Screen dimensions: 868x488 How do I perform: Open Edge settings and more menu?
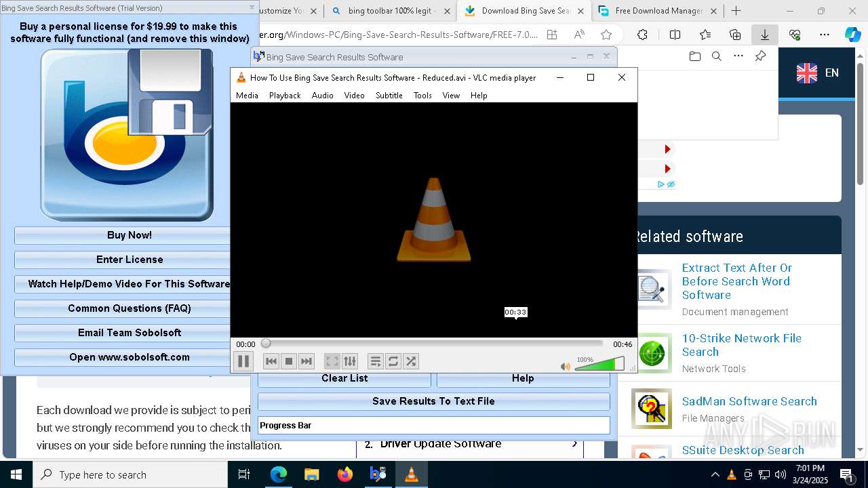point(825,35)
